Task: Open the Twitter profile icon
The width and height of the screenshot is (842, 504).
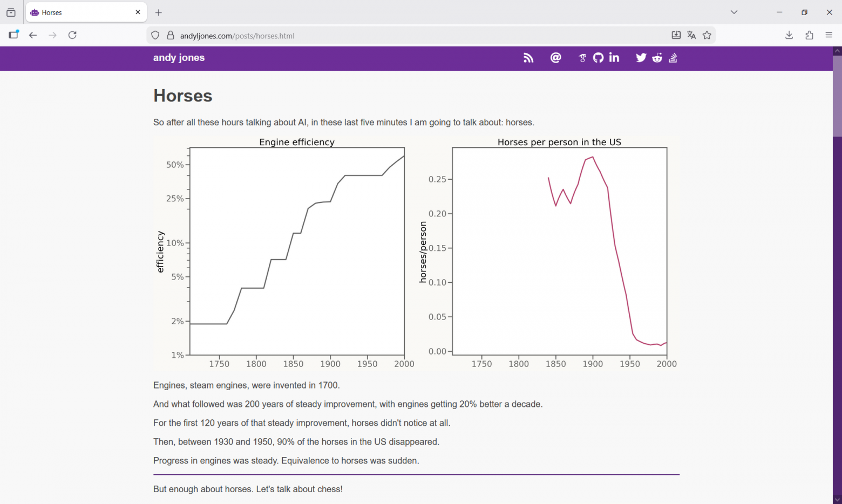Action: coord(641,58)
